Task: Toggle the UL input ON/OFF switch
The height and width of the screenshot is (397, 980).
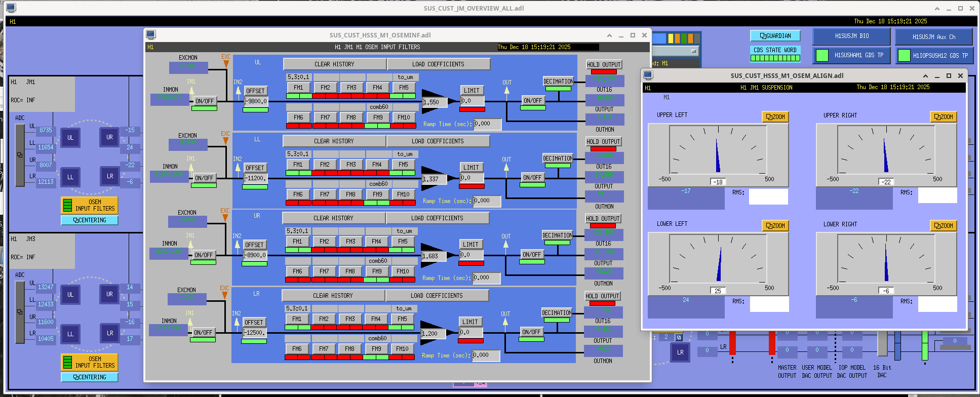Action: [x=205, y=101]
